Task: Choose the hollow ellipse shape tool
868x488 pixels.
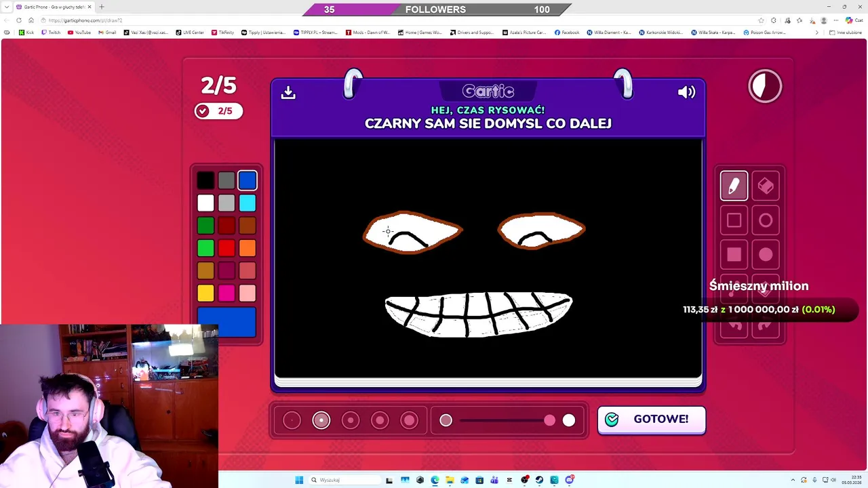Action: pos(766,220)
